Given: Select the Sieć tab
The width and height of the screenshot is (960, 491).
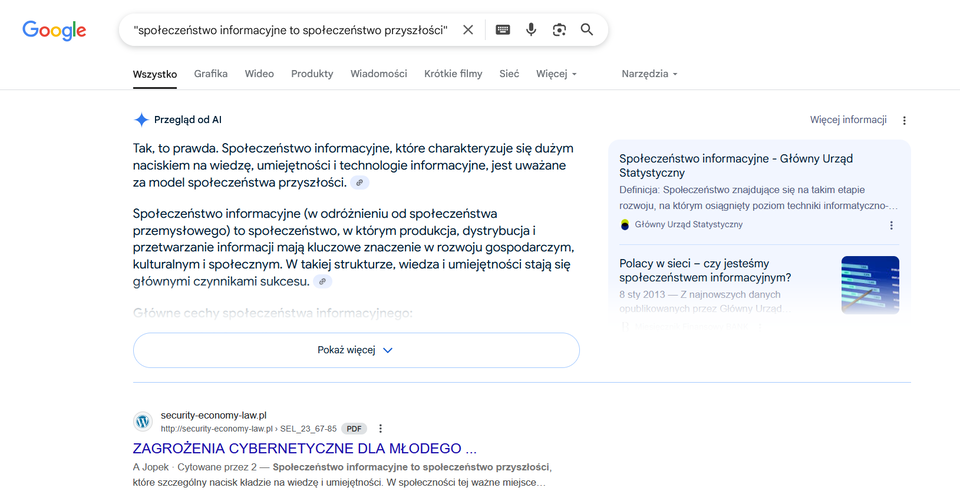Looking at the screenshot, I should (x=509, y=73).
